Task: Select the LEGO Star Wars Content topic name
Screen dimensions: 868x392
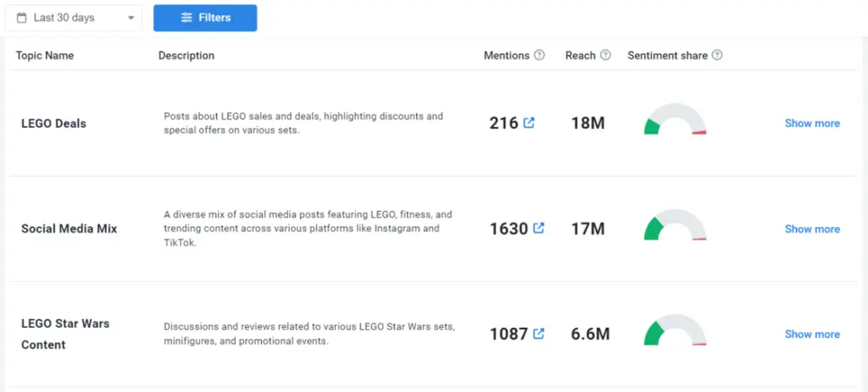Action: click(x=65, y=334)
